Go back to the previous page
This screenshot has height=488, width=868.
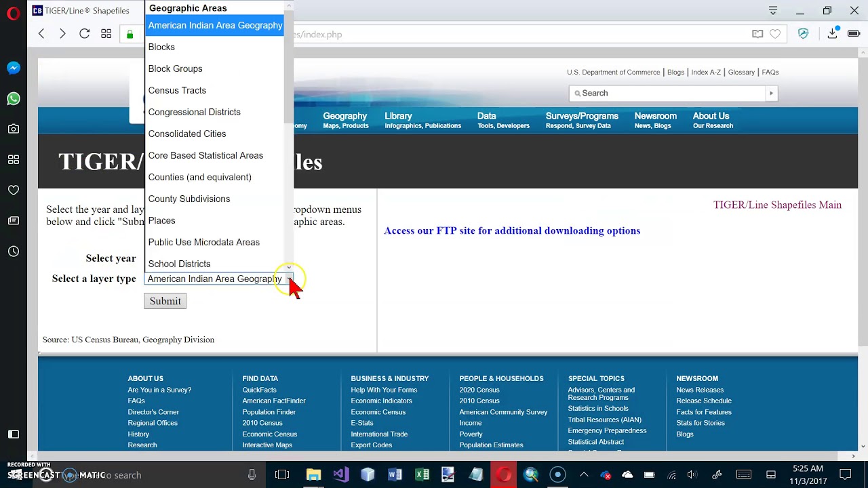41,34
